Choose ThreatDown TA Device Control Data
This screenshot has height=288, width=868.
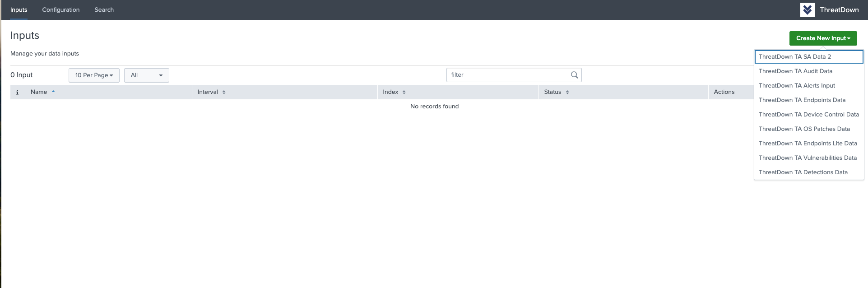(x=809, y=115)
